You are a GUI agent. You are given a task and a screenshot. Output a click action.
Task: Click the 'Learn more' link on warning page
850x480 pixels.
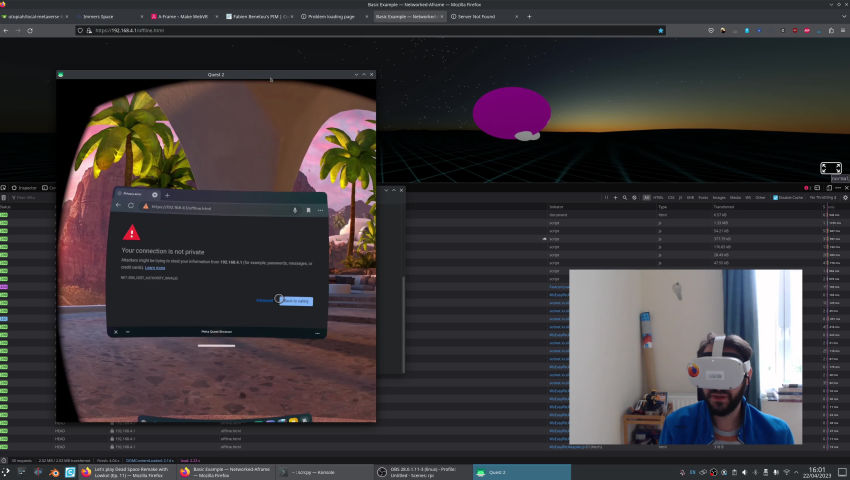coord(155,267)
